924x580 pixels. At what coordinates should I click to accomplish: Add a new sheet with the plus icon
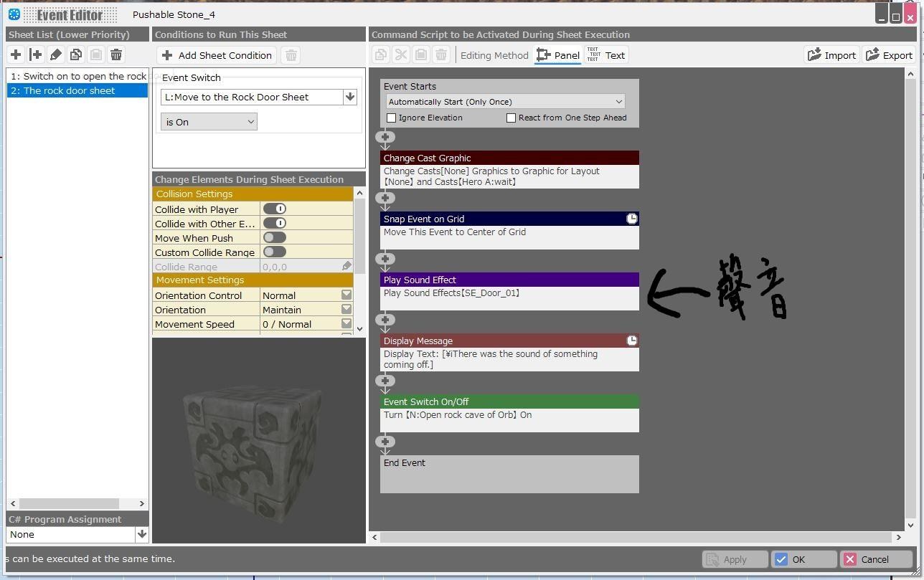[16, 54]
